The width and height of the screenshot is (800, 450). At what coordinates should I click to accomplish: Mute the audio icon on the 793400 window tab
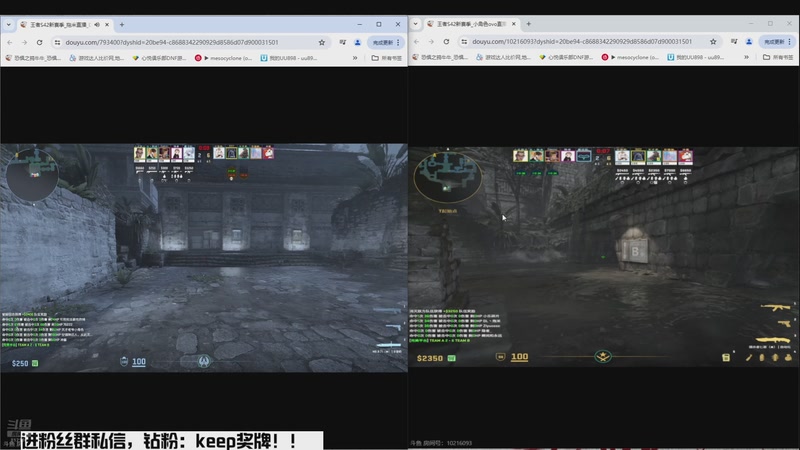point(97,24)
